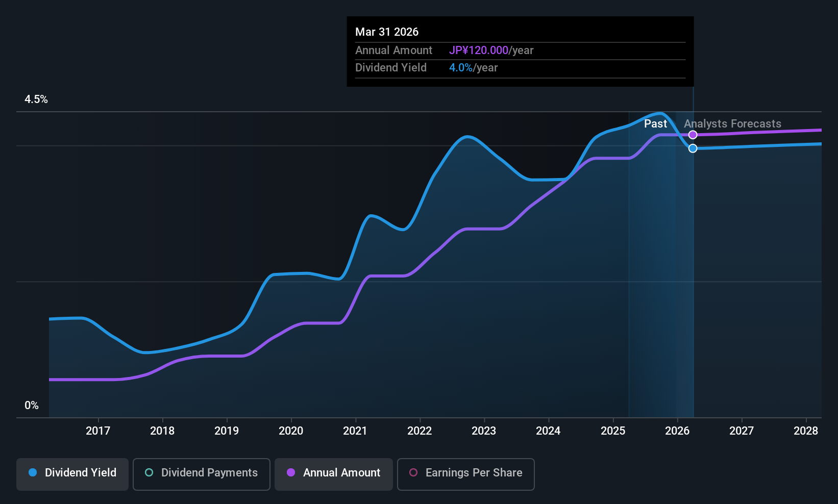The width and height of the screenshot is (838, 504).
Task: Toggle the Annual Amount series
Action: 334,474
